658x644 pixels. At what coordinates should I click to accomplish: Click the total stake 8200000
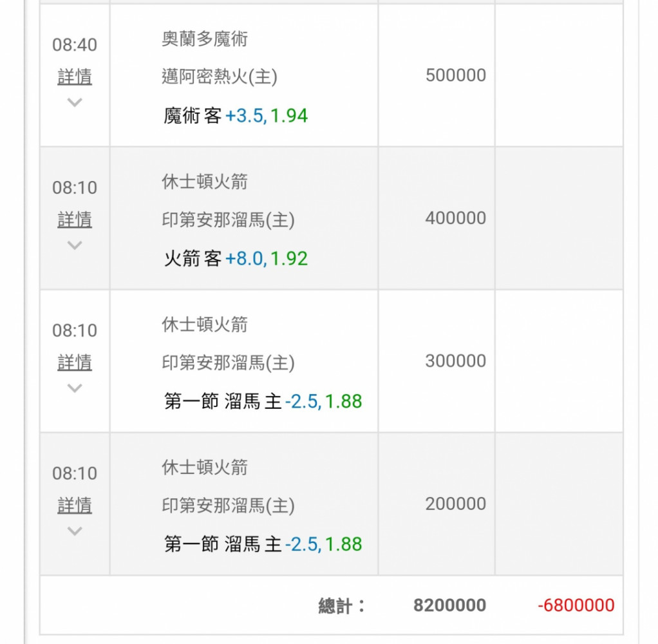tap(450, 605)
